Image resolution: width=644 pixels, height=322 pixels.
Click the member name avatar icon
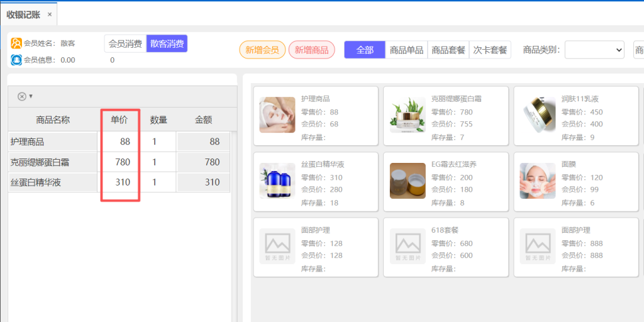[16, 43]
